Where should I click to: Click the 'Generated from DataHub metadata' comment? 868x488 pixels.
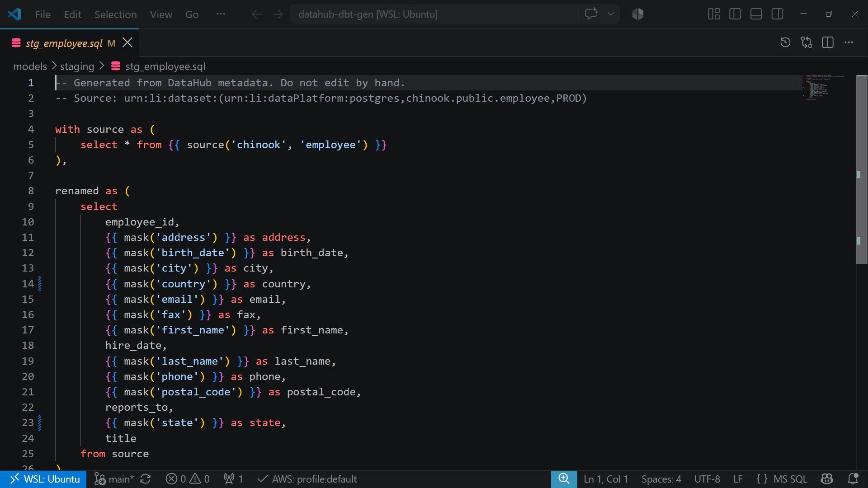click(x=230, y=83)
